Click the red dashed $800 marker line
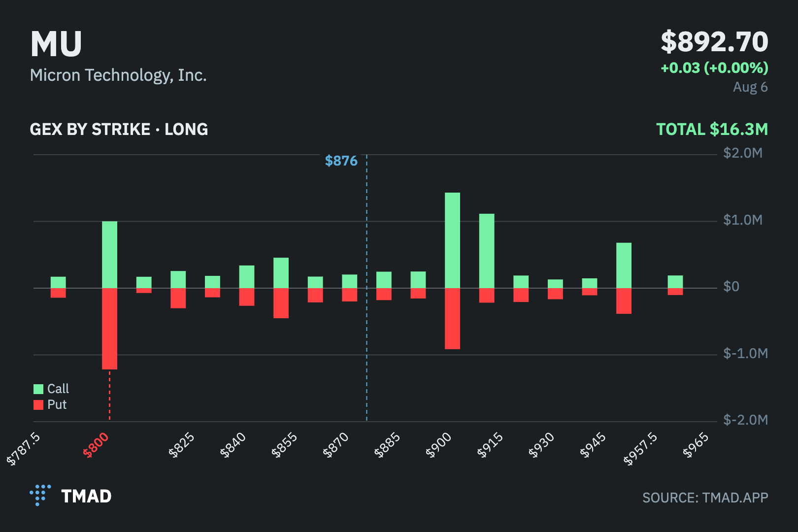Screen dimensions: 798x532 point(109,396)
